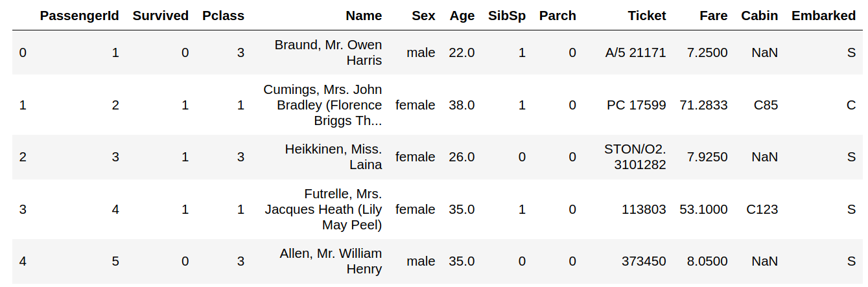Click the Survived column header

[161, 16]
